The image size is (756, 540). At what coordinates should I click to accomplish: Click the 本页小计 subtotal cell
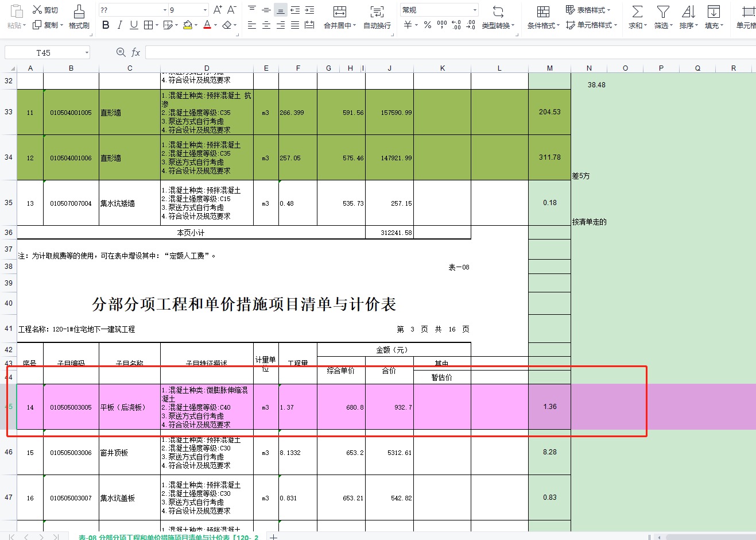tap(191, 233)
